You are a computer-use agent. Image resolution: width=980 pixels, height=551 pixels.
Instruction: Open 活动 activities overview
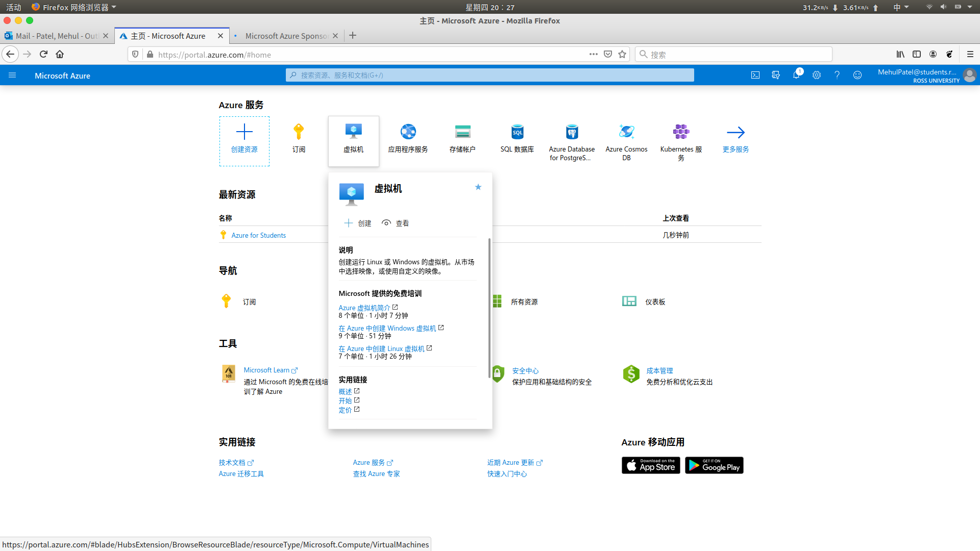click(x=14, y=7)
